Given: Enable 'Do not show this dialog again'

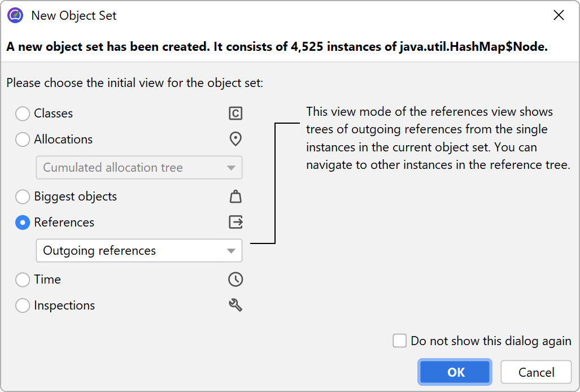Looking at the screenshot, I should [x=400, y=341].
